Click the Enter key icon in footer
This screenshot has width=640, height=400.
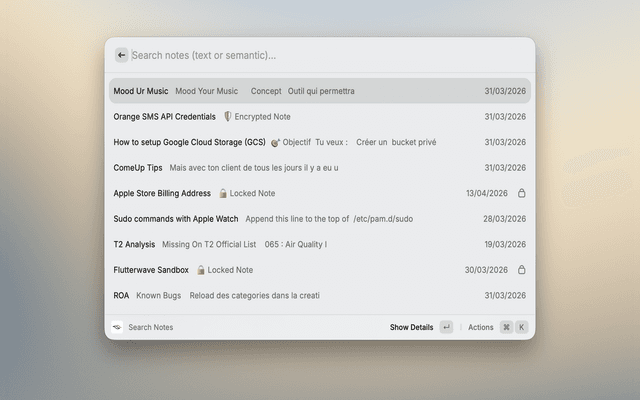coord(446,327)
